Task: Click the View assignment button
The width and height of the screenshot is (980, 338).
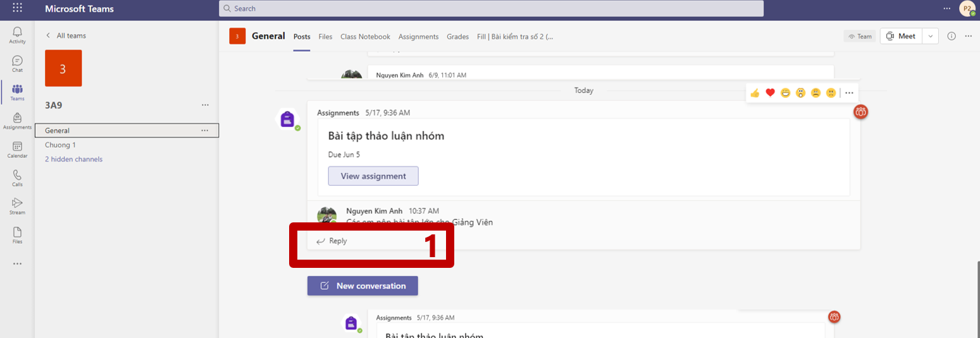Action: 373,176
